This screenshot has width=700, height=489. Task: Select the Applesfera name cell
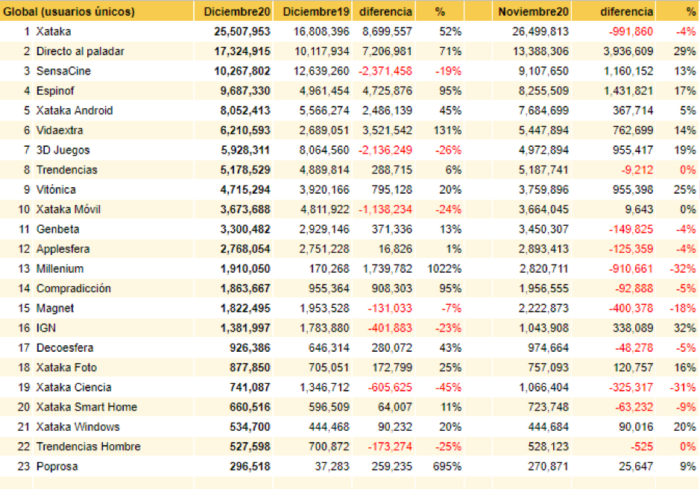click(x=63, y=249)
